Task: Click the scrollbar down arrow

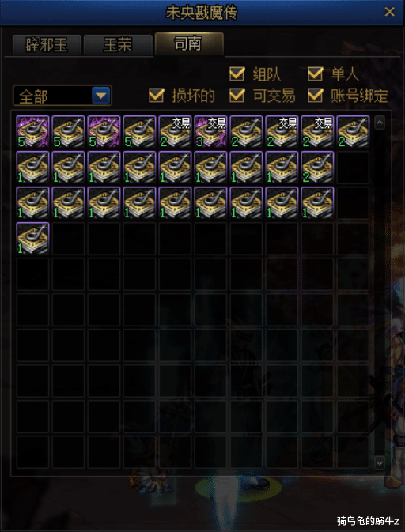Action: [x=380, y=462]
